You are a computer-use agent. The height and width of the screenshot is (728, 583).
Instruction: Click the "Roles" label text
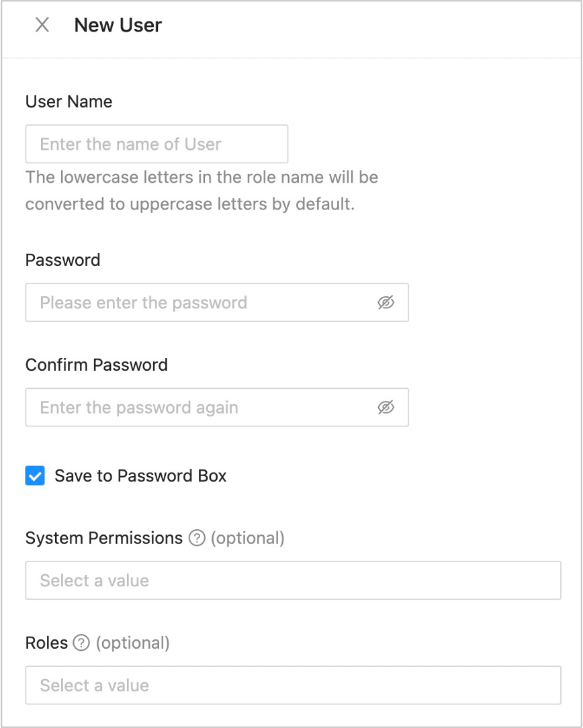tap(47, 643)
